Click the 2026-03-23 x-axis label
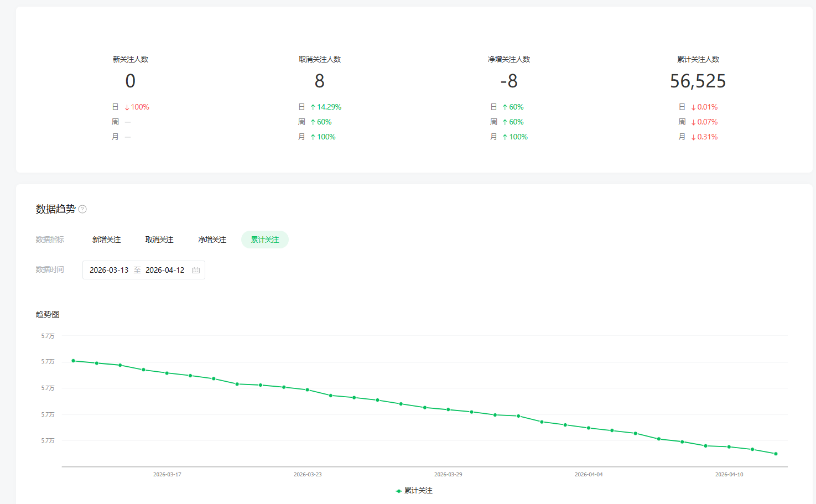This screenshot has height=504, width=816. pyautogui.click(x=308, y=475)
